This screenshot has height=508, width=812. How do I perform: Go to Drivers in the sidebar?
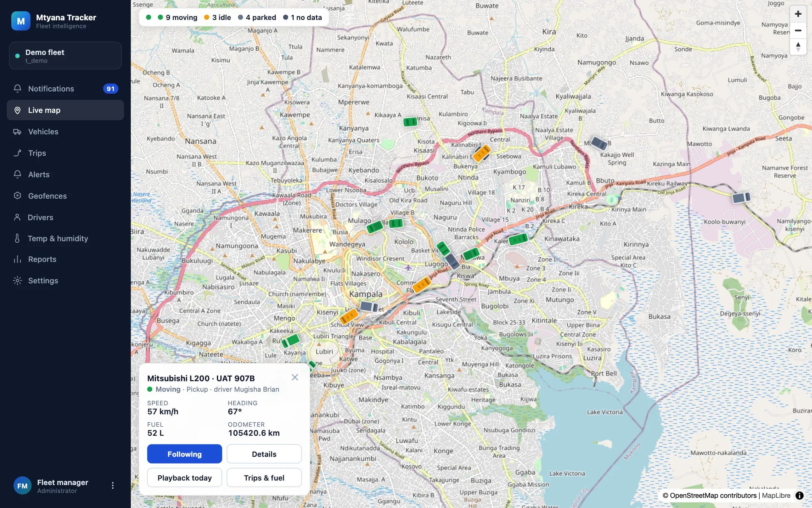coord(65,217)
